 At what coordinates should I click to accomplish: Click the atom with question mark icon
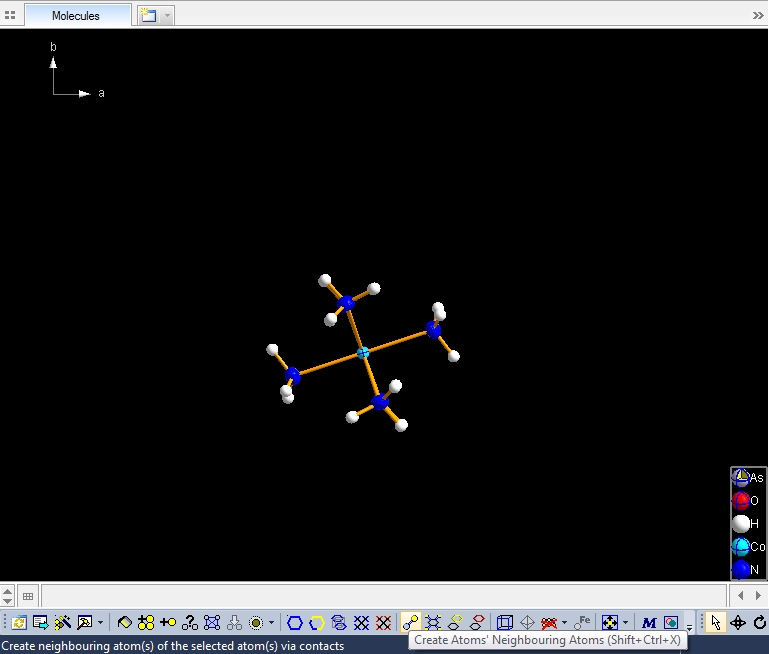coord(189,622)
